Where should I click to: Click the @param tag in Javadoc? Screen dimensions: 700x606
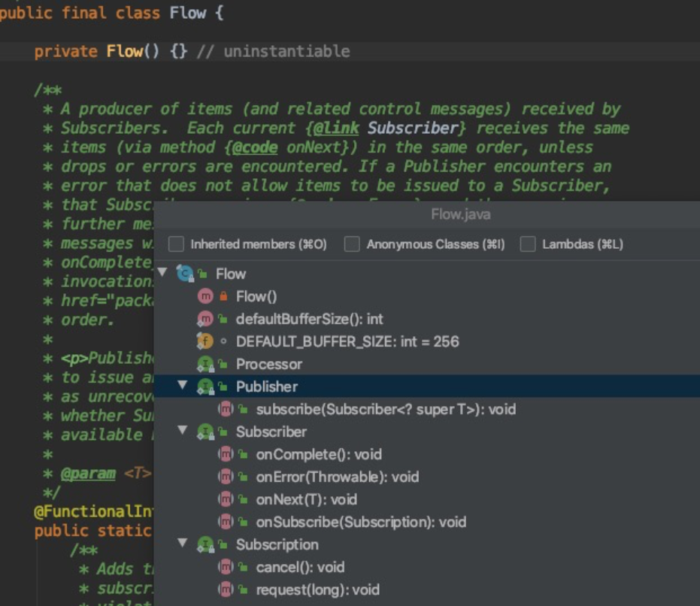[x=88, y=474]
